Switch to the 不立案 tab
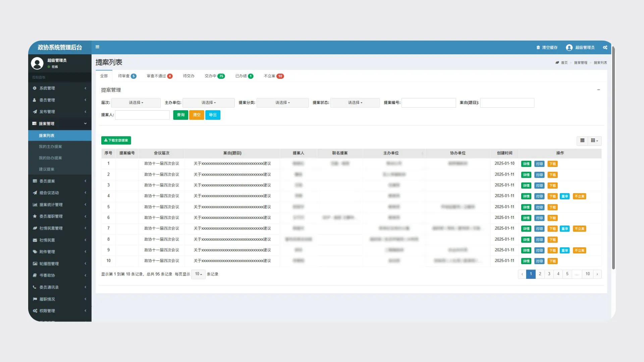644x362 pixels. [x=273, y=76]
